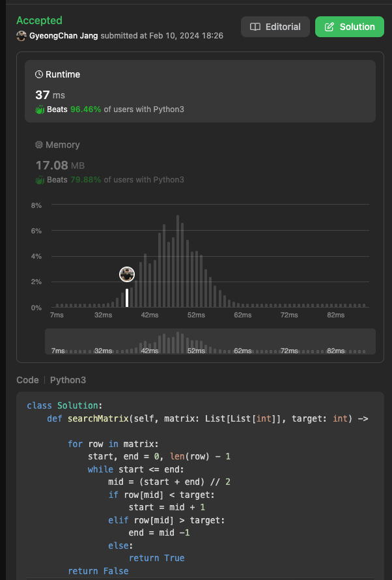The height and width of the screenshot is (580, 392).
Task: Click the user avatar marker on the chart
Action: (x=127, y=274)
